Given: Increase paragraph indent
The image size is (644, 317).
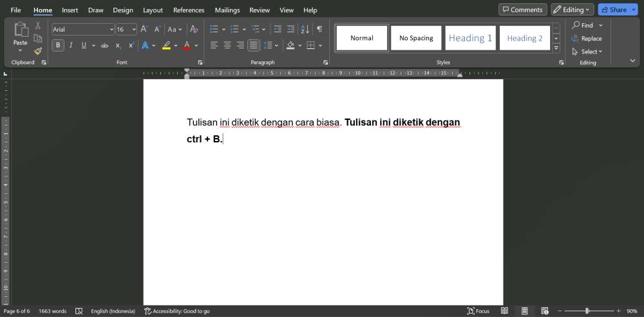Looking at the screenshot, I should pos(290,29).
